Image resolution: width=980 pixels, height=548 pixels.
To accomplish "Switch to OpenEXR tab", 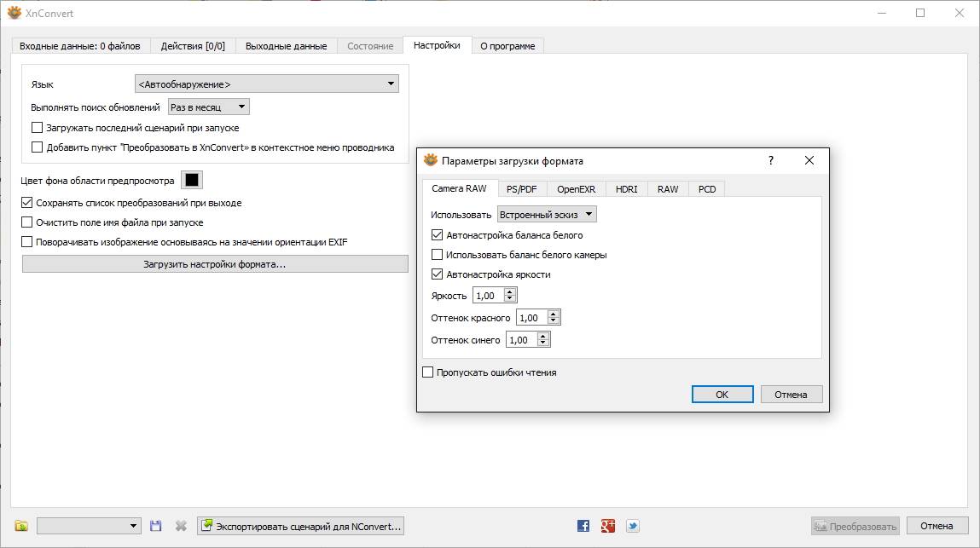I will tap(577, 188).
